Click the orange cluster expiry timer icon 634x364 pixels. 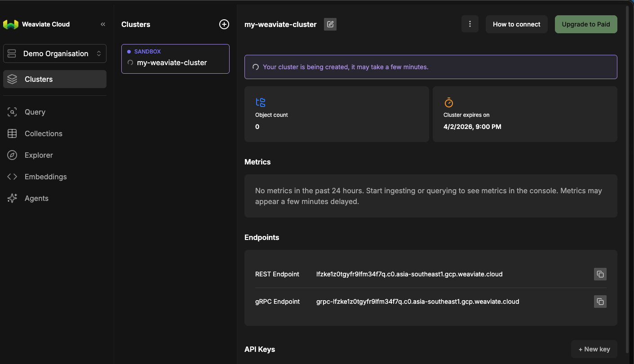coord(448,102)
